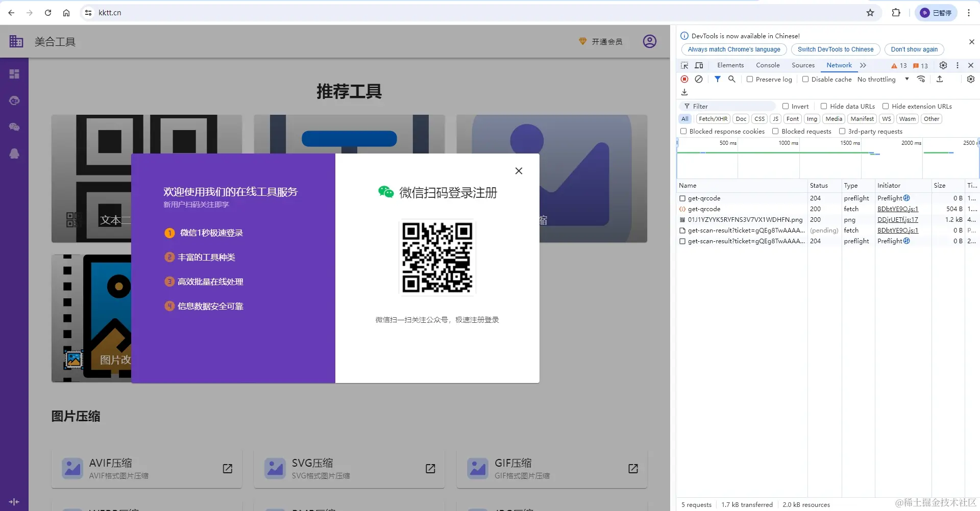980x511 pixels.
Task: Click the 已暂停 profile button
Action: (936, 13)
